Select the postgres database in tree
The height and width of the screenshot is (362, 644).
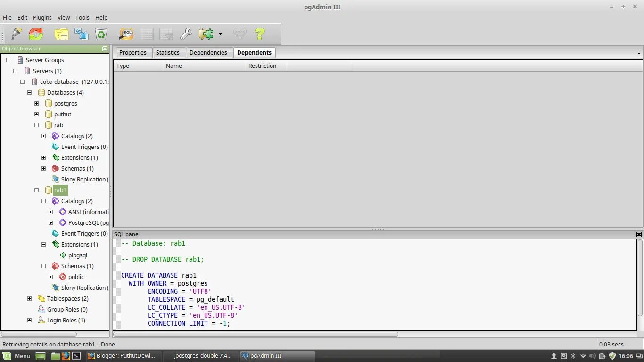tap(66, 103)
